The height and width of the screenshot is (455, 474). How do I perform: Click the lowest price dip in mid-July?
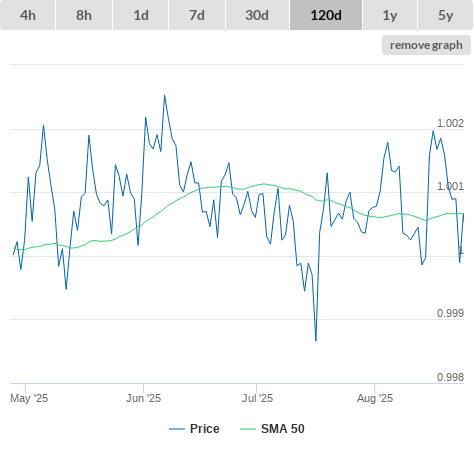click(x=316, y=340)
